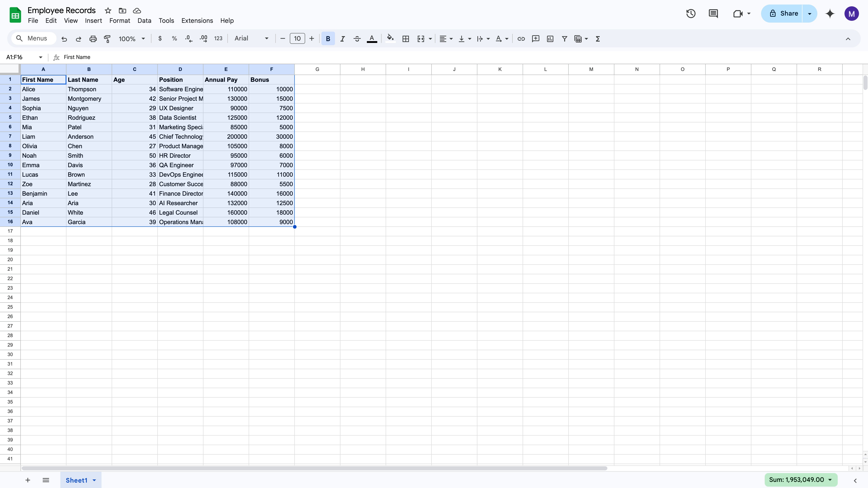Expand horizontal align dropdown
This screenshot has width=868, height=488.
tap(451, 39)
